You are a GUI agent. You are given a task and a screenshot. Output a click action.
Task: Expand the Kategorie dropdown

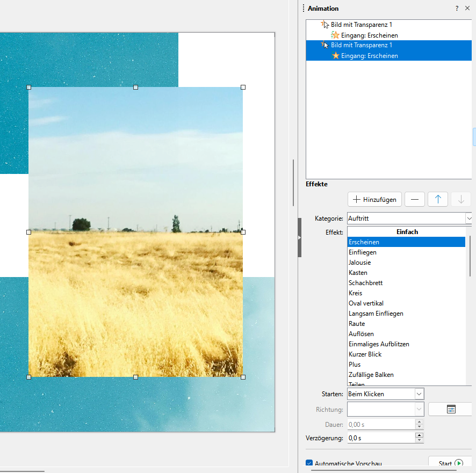click(468, 219)
